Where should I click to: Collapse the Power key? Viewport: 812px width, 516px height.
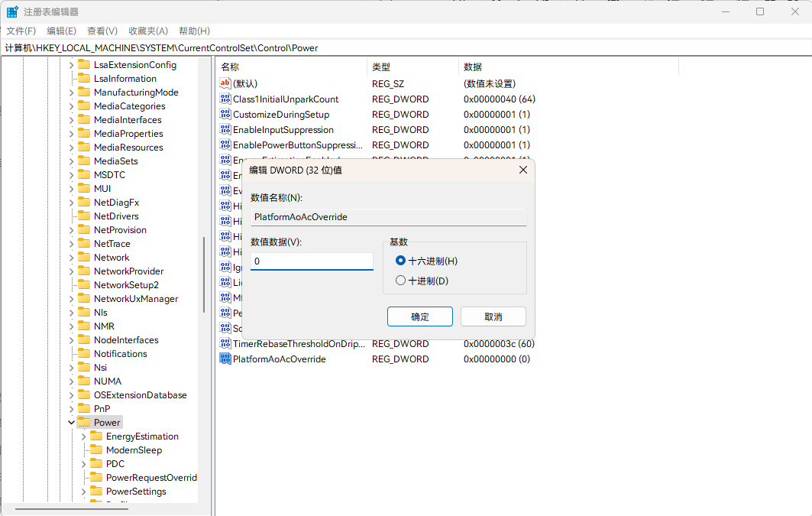(71, 422)
